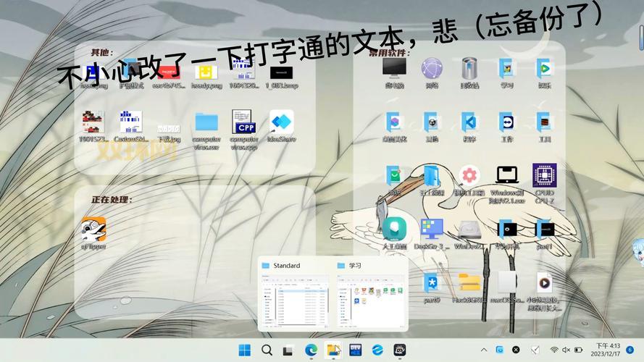The image size is (644, 362).
Task: Open the qFlipper dolphin icon
Action: click(93, 229)
